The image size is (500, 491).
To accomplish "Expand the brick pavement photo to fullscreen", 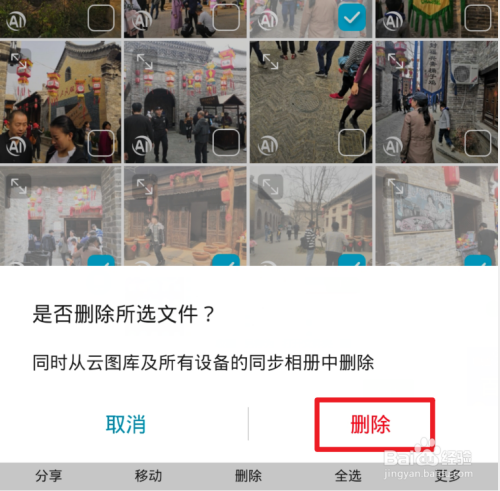I will click(x=270, y=61).
